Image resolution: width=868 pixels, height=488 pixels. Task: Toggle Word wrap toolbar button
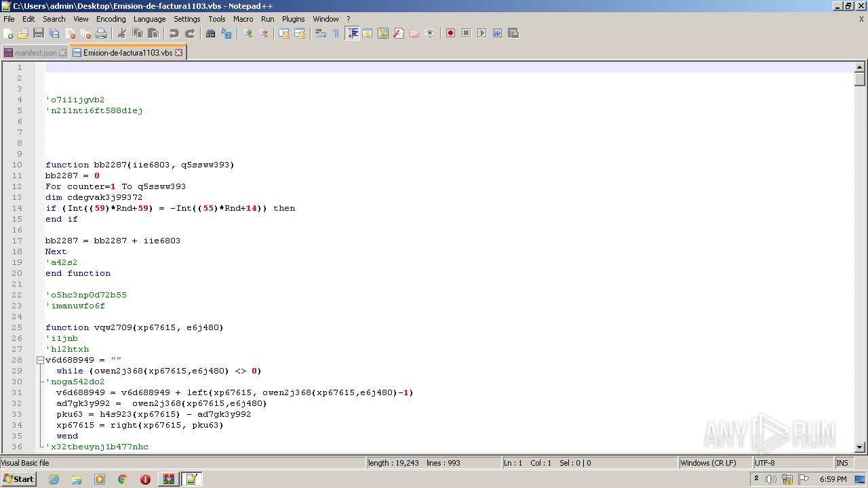click(321, 33)
